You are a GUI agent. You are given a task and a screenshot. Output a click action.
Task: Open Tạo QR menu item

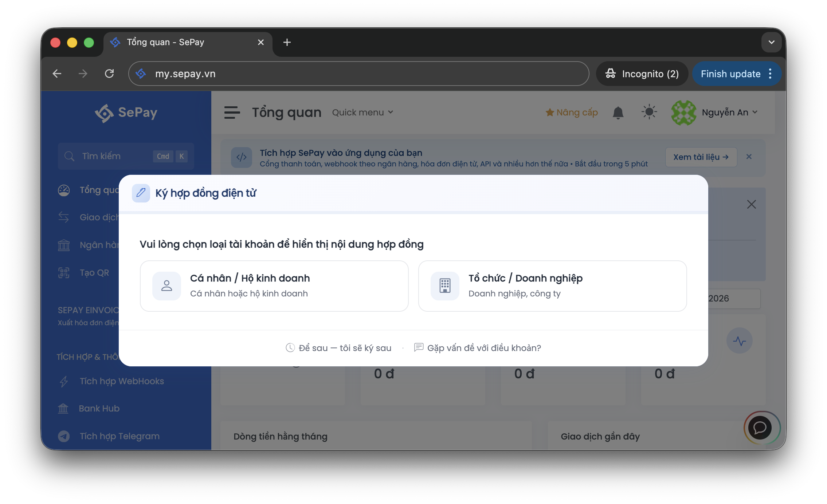[83, 273]
